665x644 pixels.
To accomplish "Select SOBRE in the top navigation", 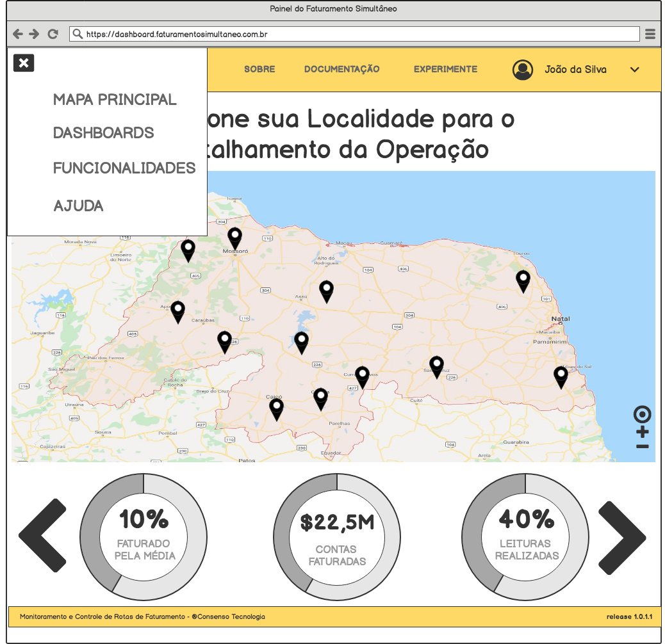I will (x=259, y=69).
